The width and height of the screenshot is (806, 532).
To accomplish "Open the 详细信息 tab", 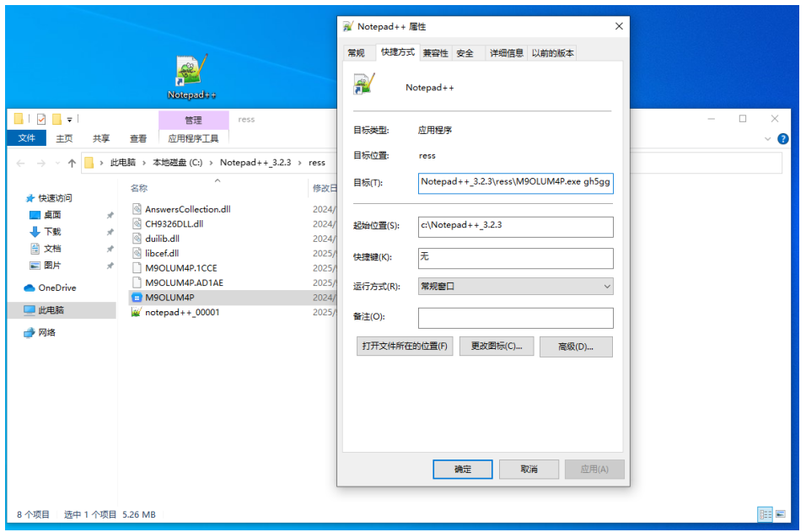I will 506,53.
